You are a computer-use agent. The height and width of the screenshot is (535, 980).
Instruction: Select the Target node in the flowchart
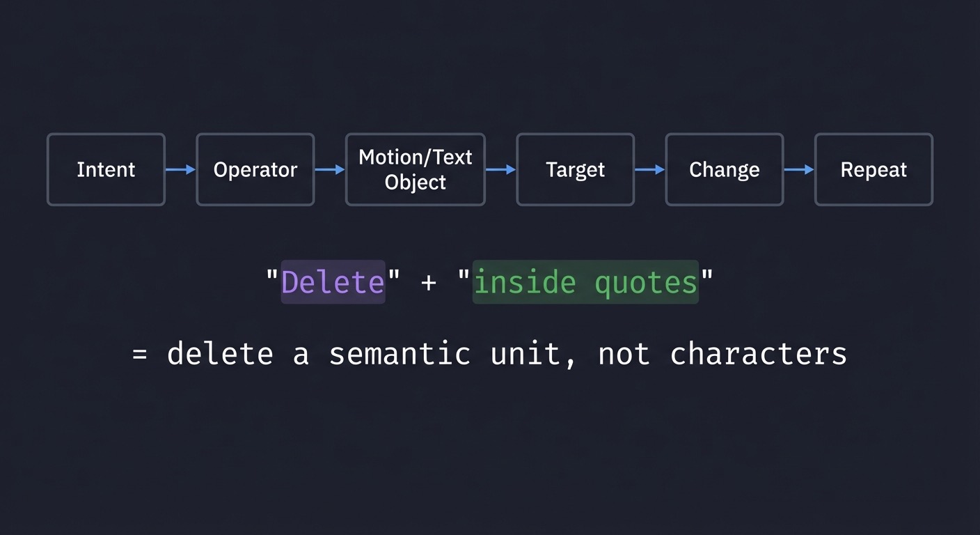pyautogui.click(x=575, y=169)
